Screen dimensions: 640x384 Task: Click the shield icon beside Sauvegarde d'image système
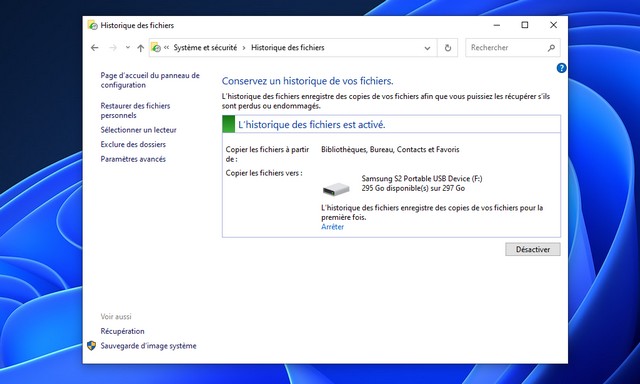pyautogui.click(x=91, y=346)
